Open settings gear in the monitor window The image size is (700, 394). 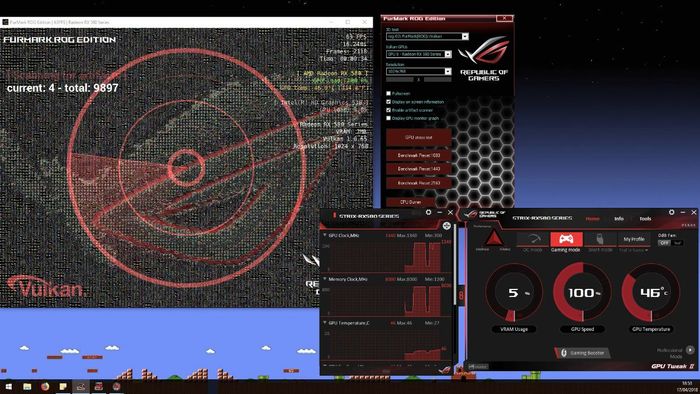pyautogui.click(x=429, y=212)
